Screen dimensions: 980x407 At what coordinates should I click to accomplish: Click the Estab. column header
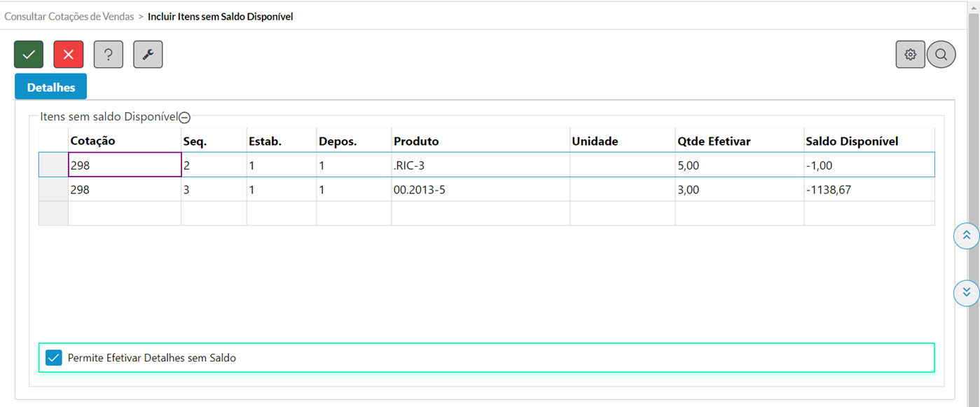282,141
